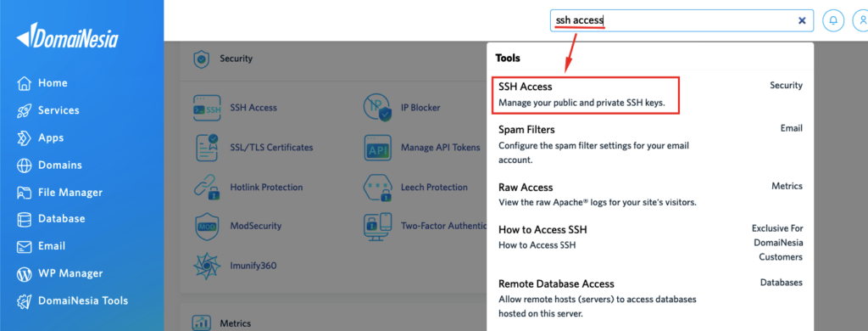868x331 pixels.
Task: Open Database in the sidebar
Action: [x=61, y=218]
